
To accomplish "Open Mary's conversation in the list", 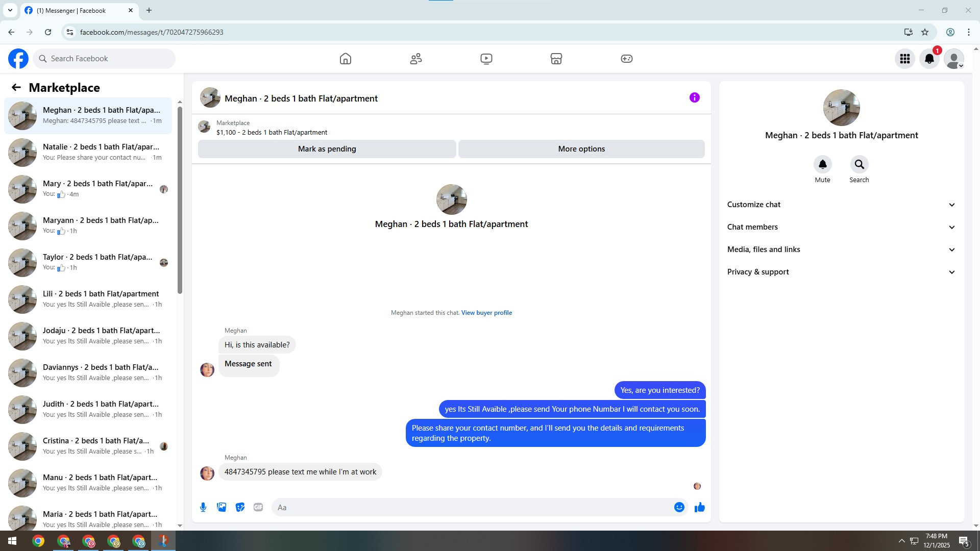I will pos(88,189).
